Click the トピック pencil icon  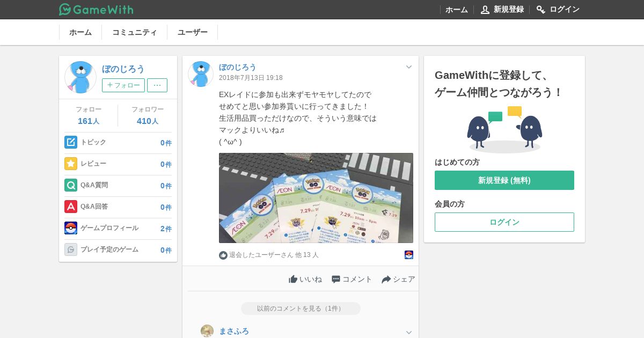click(71, 142)
